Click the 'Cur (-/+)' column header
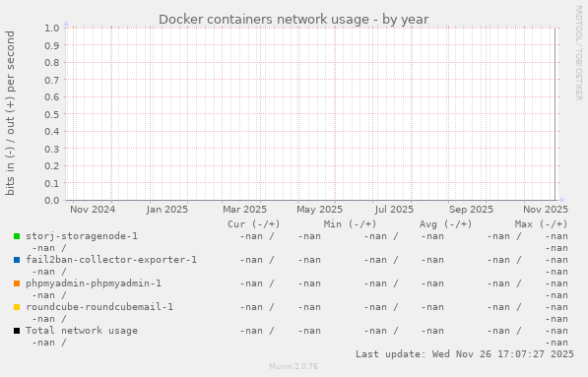Image resolution: width=588 pixels, height=377 pixels. (x=254, y=224)
